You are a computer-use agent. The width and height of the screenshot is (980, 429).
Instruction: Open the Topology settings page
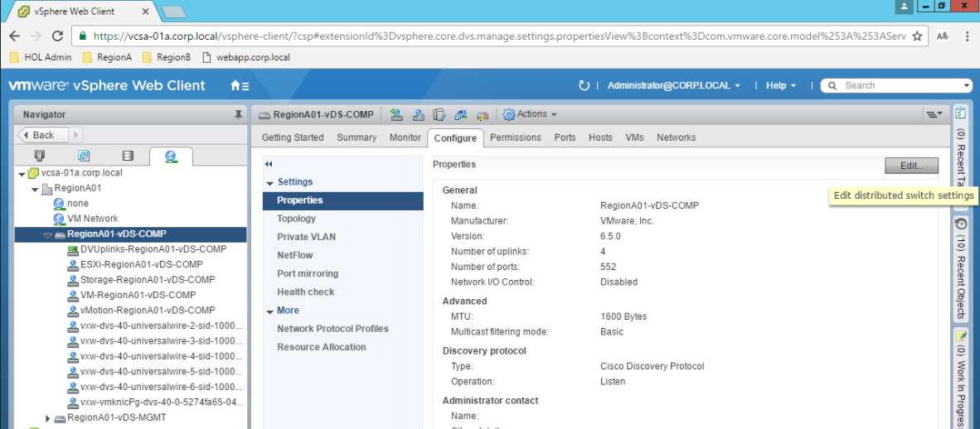tap(343, 219)
